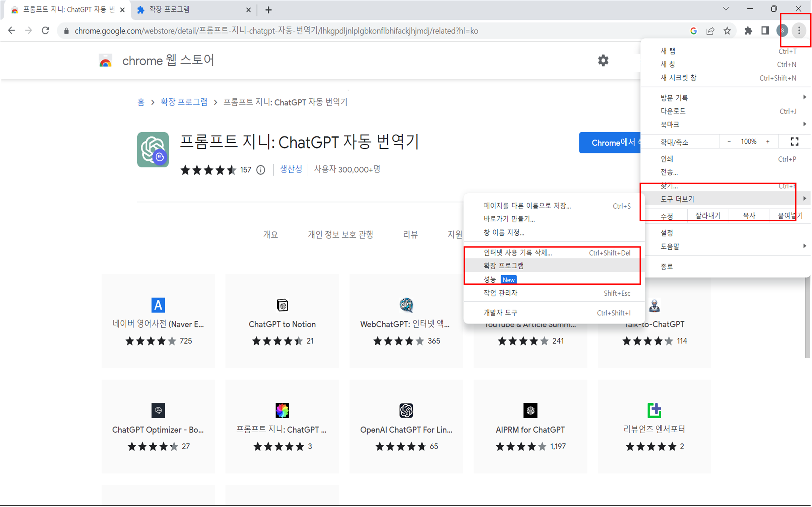Open a new browser tab
Image resolution: width=812 pixels, height=507 pixels.
(268, 10)
